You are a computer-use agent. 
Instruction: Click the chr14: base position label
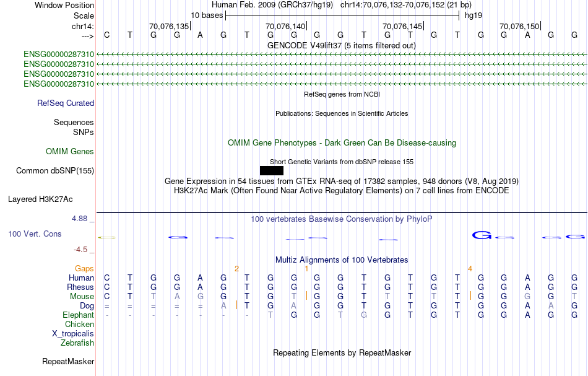click(82, 26)
